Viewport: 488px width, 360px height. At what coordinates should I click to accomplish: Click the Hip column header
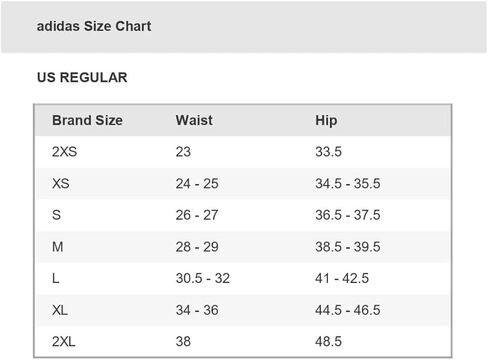[x=326, y=120]
